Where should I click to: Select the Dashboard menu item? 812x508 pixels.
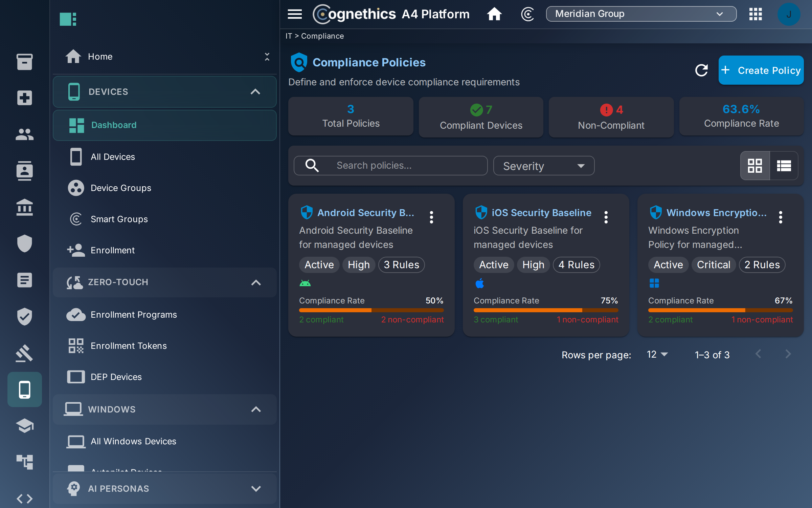coord(165,125)
